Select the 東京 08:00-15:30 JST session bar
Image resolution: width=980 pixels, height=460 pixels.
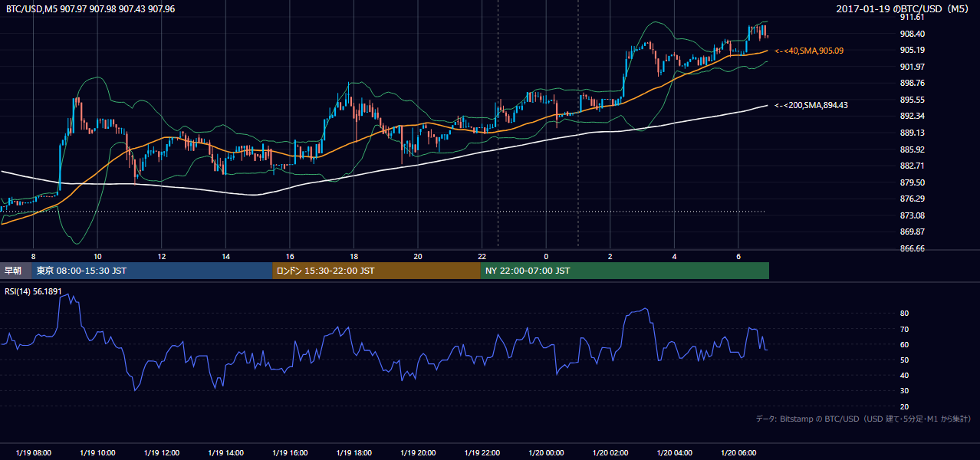pyautogui.click(x=152, y=271)
